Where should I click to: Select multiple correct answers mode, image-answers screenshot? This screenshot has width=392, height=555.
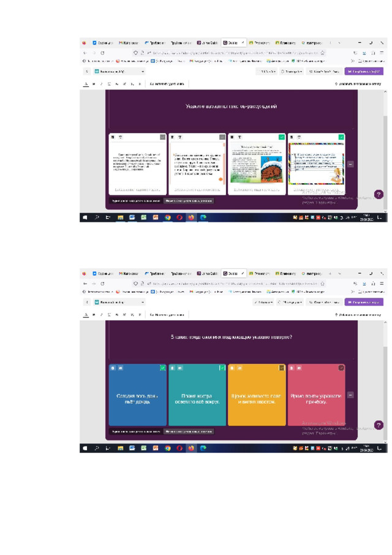189,201
